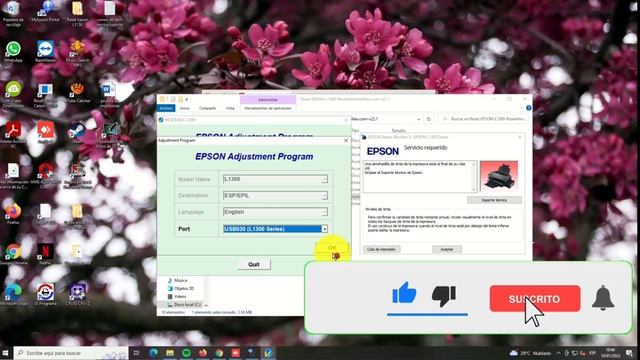Viewport: 640px width, 360px height.
Task: Click the taskbar search box
Action: point(71,353)
